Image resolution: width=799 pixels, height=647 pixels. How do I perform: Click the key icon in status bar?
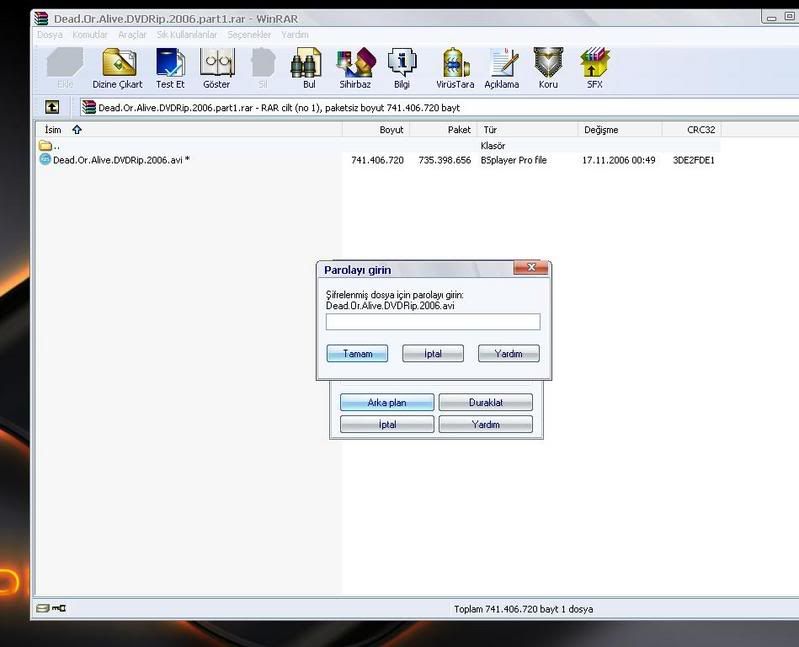pyautogui.click(x=59, y=608)
